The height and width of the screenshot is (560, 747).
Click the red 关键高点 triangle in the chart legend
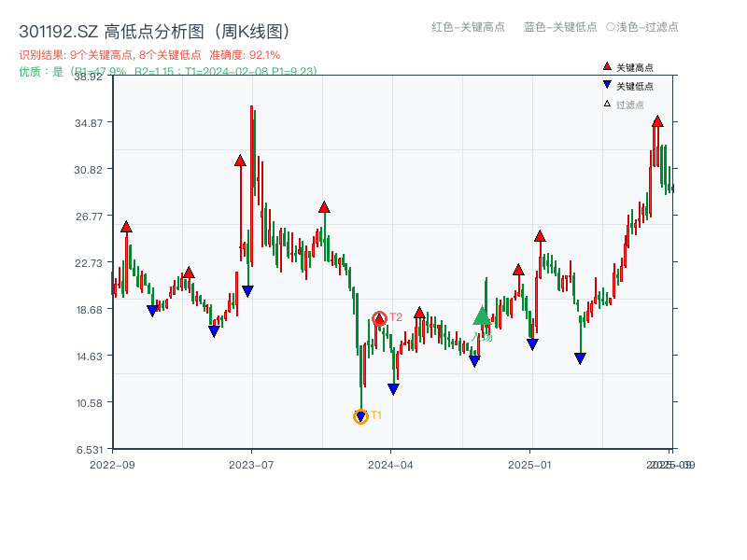606,66
